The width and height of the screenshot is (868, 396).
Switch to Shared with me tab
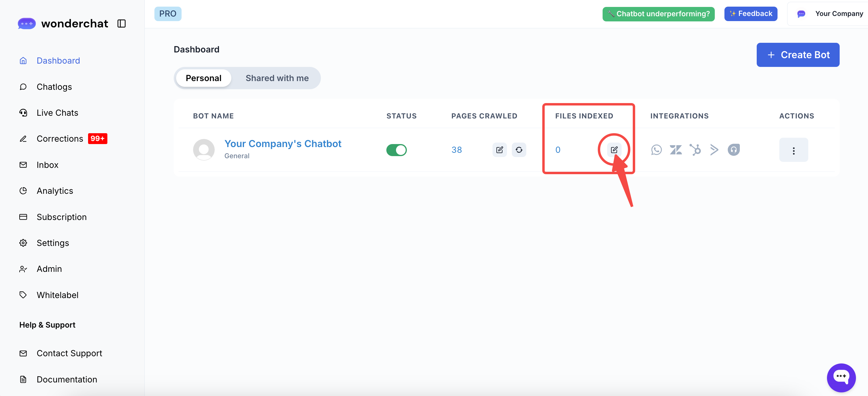pyautogui.click(x=277, y=78)
